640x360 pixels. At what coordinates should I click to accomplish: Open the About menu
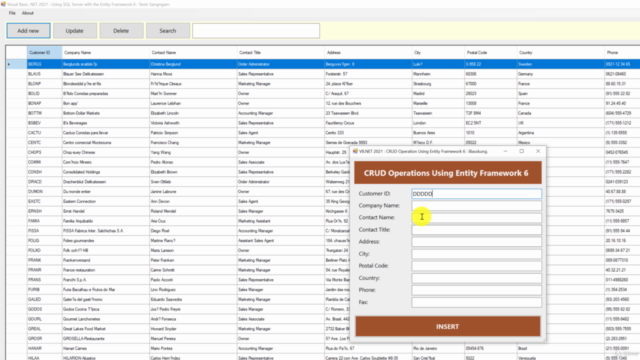(28, 13)
